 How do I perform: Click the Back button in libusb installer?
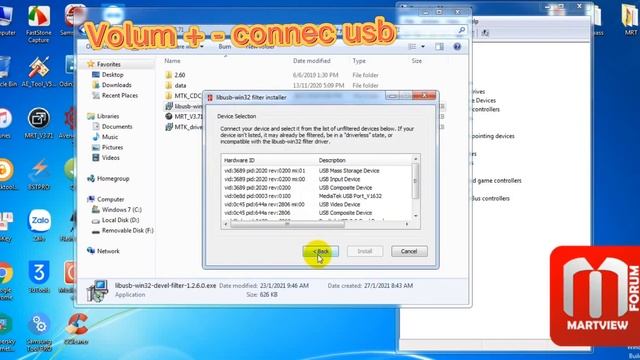tap(321, 251)
